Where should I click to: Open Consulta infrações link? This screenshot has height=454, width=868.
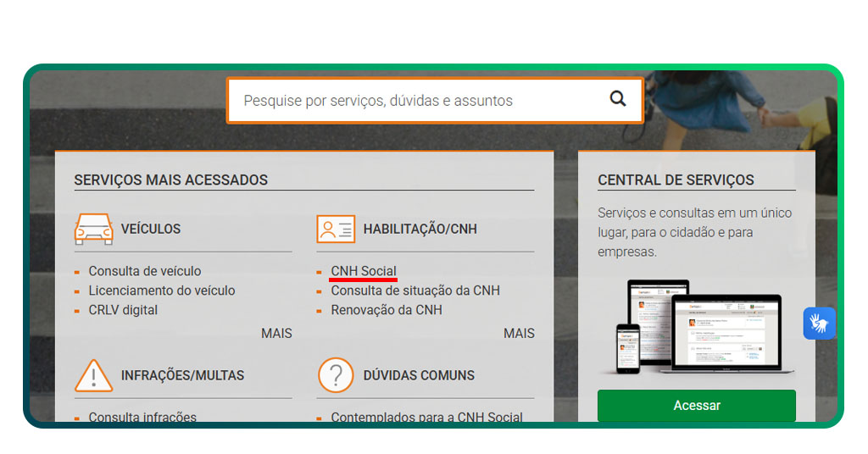click(x=142, y=417)
